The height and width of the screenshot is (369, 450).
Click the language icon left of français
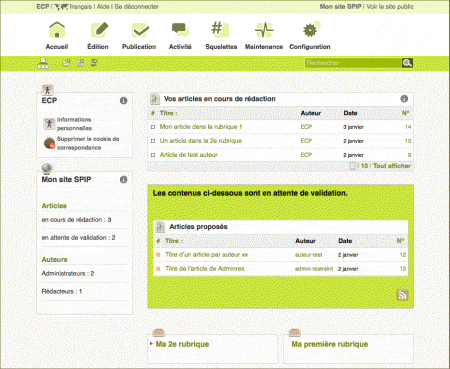pos(61,6)
